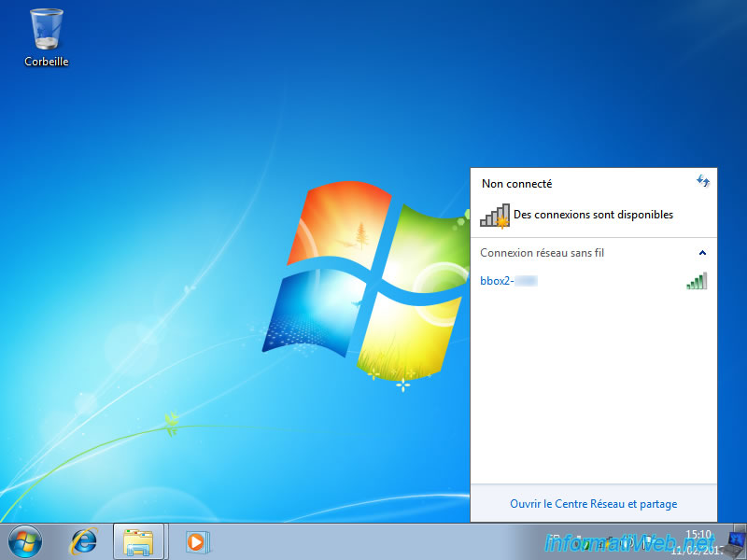The width and height of the screenshot is (747, 560).
Task: Launch Windows Media Player from the taskbar
Action: (x=196, y=542)
